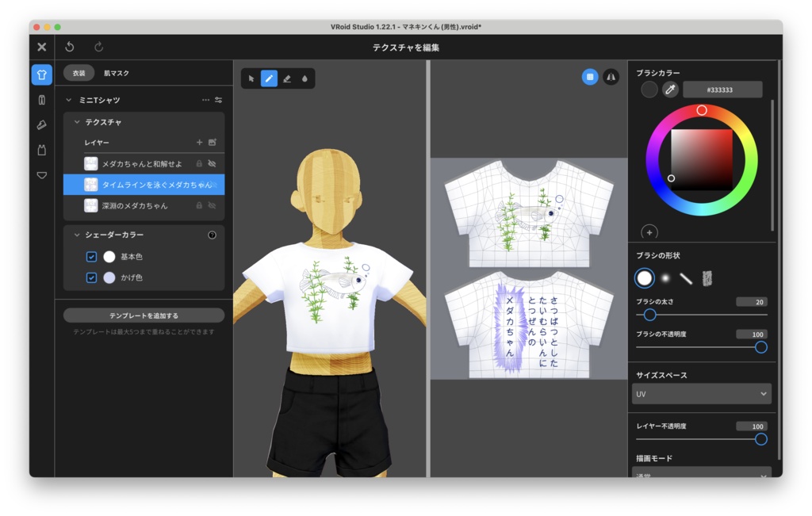The image size is (812, 516).
Task: Collapse the テクスチャ section
Action: click(77, 122)
